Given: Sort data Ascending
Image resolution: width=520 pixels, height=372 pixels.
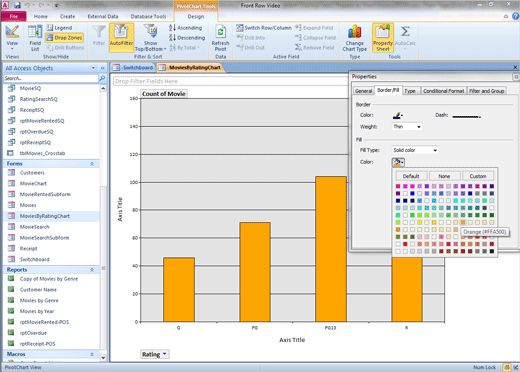Looking at the screenshot, I should tap(186, 28).
